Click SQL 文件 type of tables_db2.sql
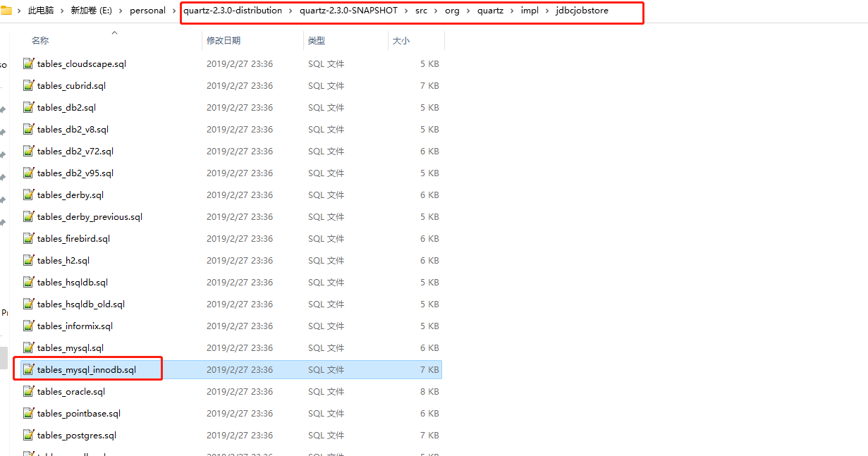This screenshot has height=456, width=868. [x=326, y=107]
